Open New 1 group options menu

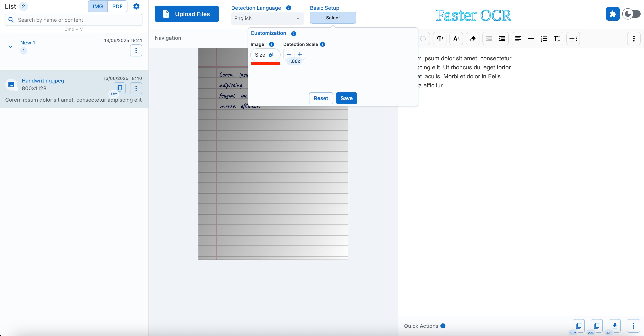[x=136, y=51]
